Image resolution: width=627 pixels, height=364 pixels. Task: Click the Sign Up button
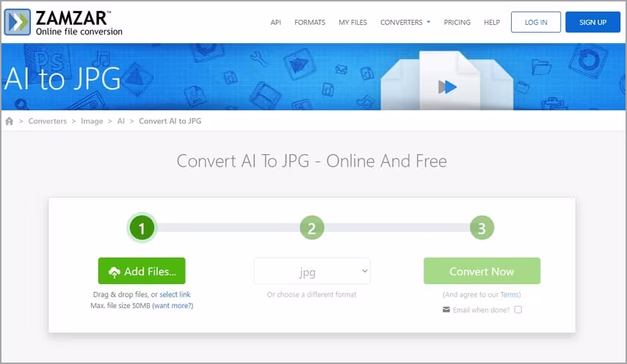point(592,22)
